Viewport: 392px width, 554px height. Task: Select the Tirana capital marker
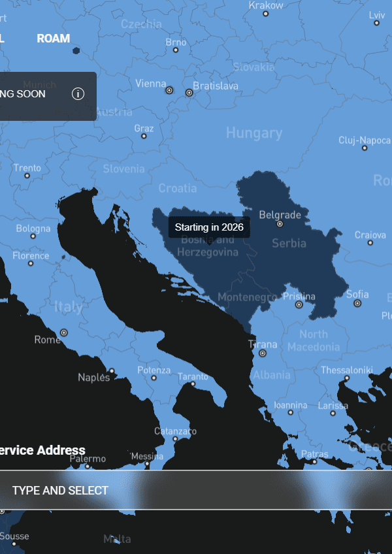(263, 353)
